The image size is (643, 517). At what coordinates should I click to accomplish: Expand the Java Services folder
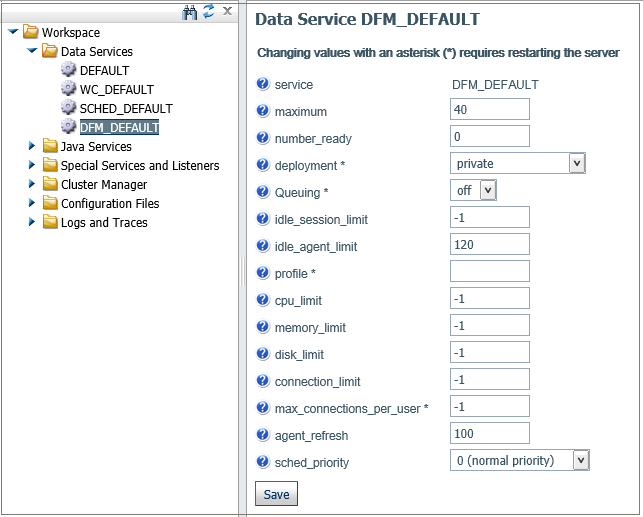point(32,146)
